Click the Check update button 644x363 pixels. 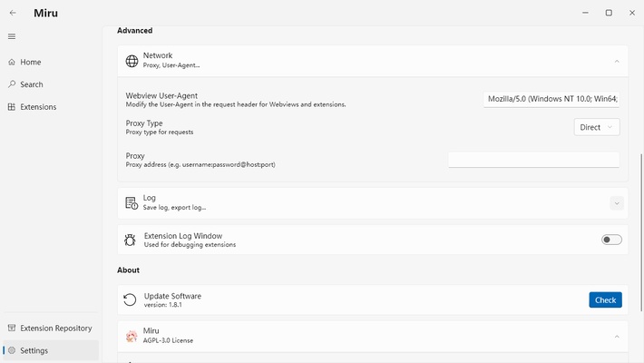(x=605, y=300)
